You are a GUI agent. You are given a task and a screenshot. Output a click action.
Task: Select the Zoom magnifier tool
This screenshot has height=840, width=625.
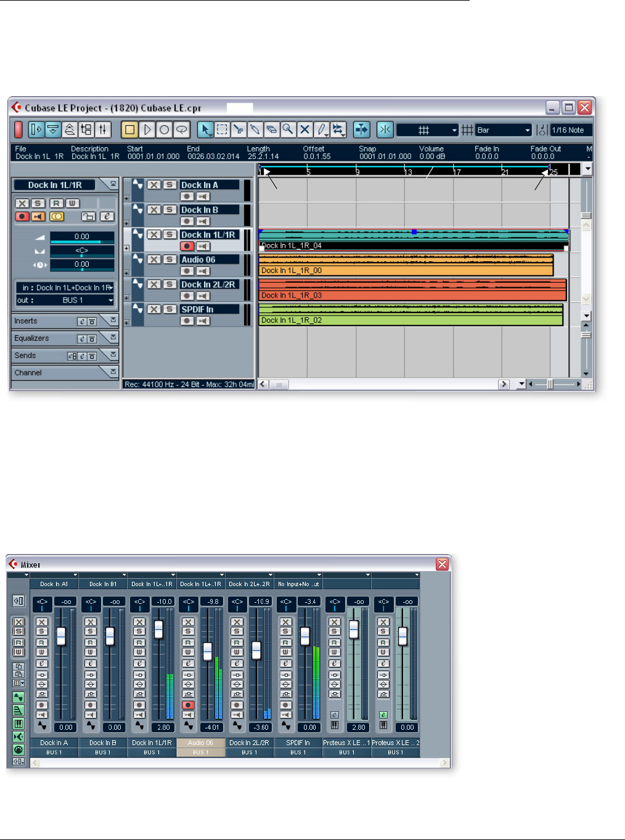pyautogui.click(x=288, y=129)
